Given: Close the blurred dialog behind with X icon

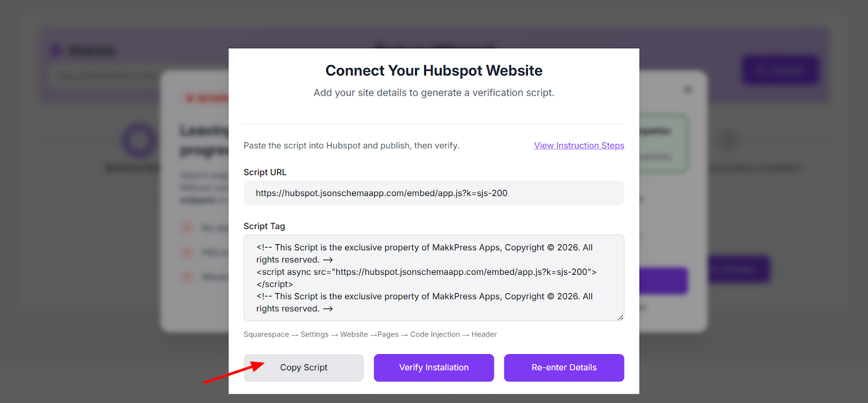Looking at the screenshot, I should click(688, 89).
